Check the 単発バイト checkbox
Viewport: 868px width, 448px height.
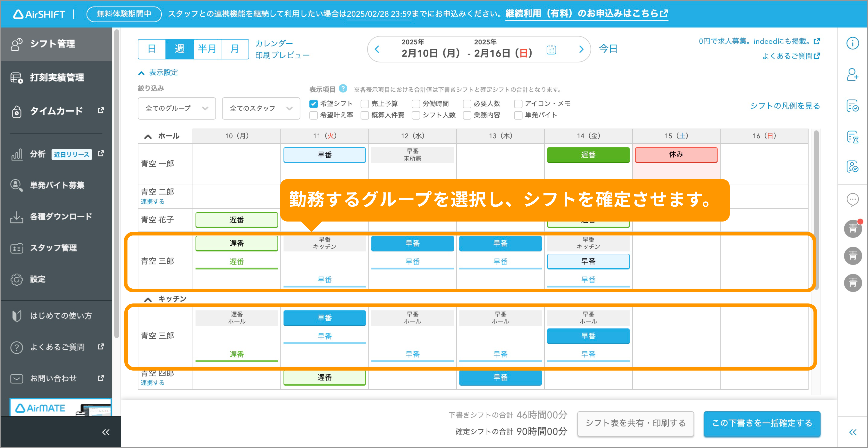(518, 115)
